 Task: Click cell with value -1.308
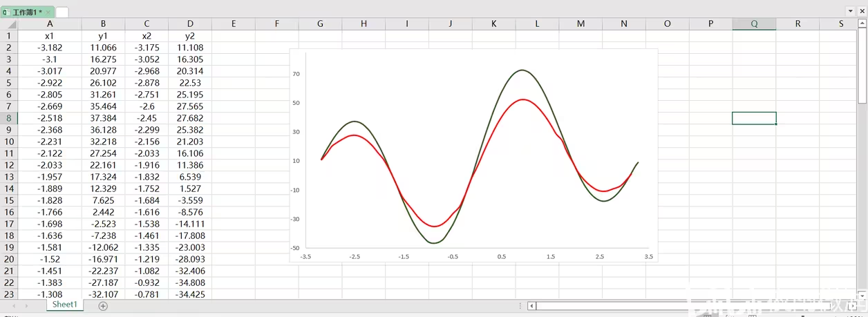49,294
